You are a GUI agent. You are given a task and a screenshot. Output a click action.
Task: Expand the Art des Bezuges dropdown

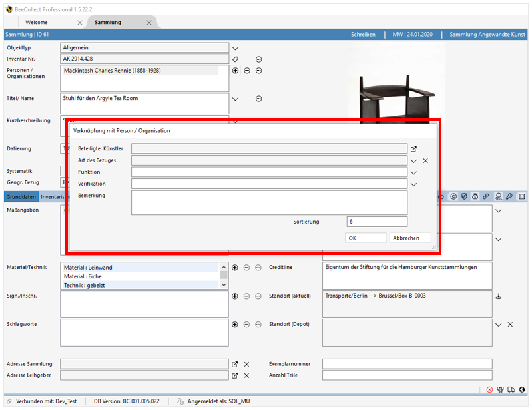click(x=413, y=161)
